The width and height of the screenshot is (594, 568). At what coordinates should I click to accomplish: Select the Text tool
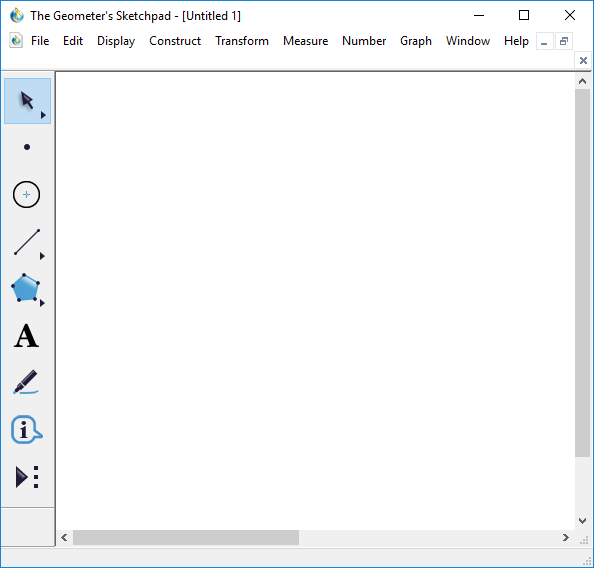tap(27, 336)
